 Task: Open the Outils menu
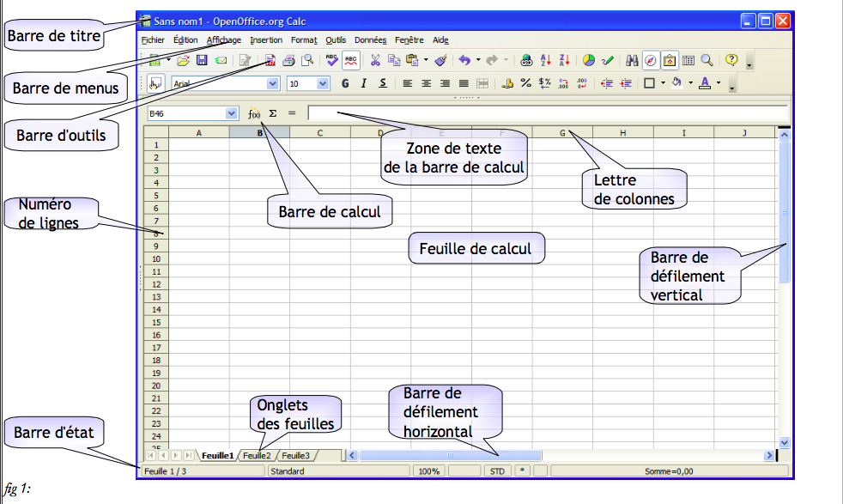click(336, 39)
